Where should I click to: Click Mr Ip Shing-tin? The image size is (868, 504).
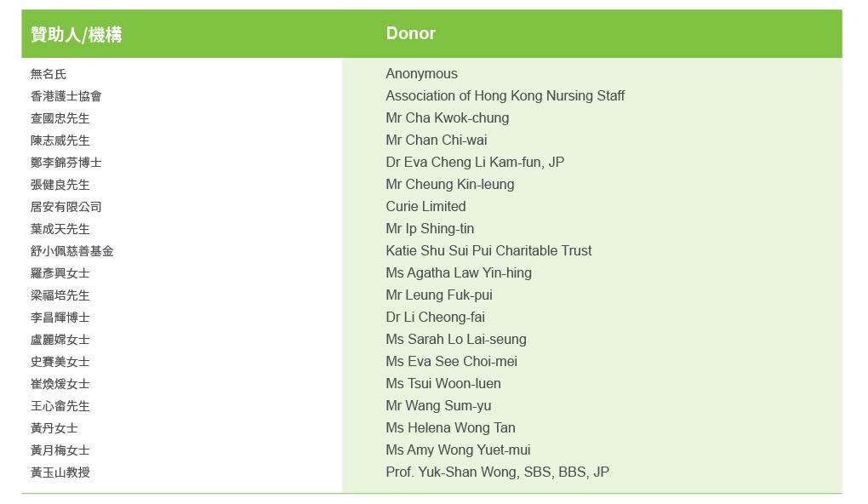point(430,229)
